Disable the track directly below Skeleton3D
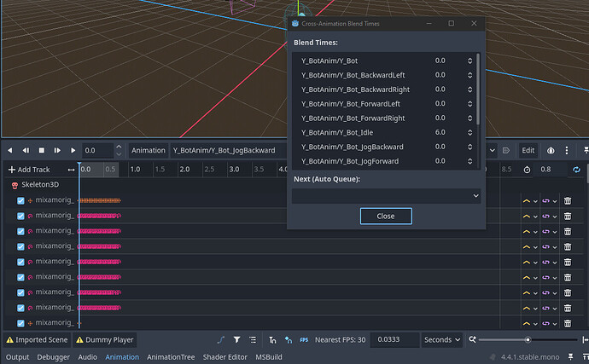The image size is (589, 364). pyautogui.click(x=20, y=201)
